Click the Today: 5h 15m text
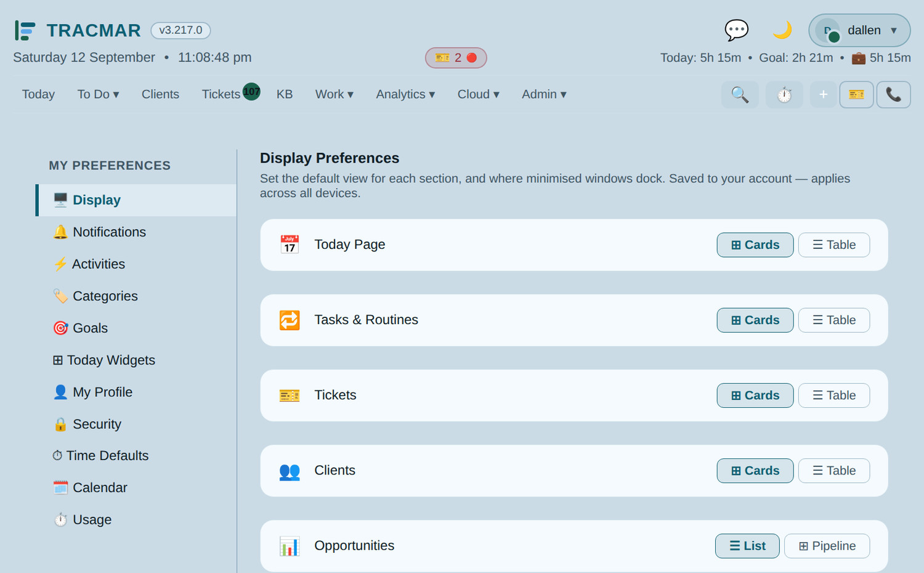Viewport: 924px width, 573px height. click(x=700, y=58)
